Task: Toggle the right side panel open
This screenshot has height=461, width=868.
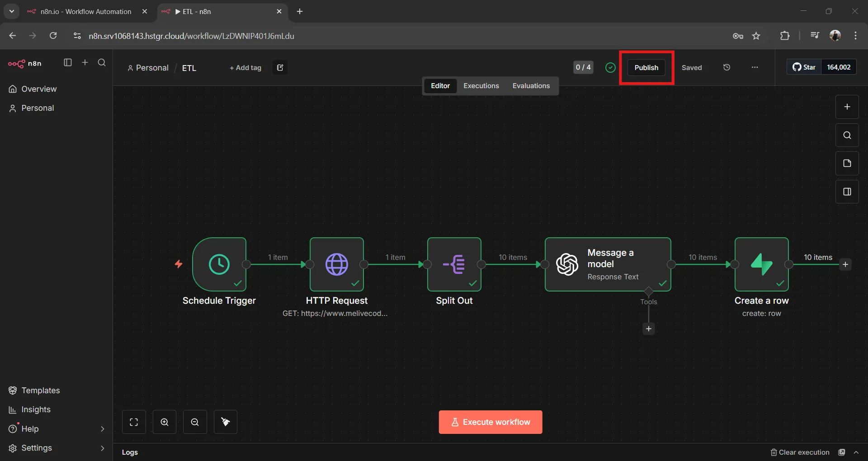Action: (x=846, y=192)
